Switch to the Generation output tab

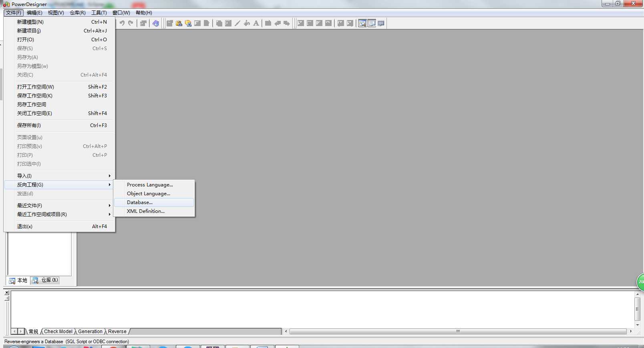(x=90, y=332)
